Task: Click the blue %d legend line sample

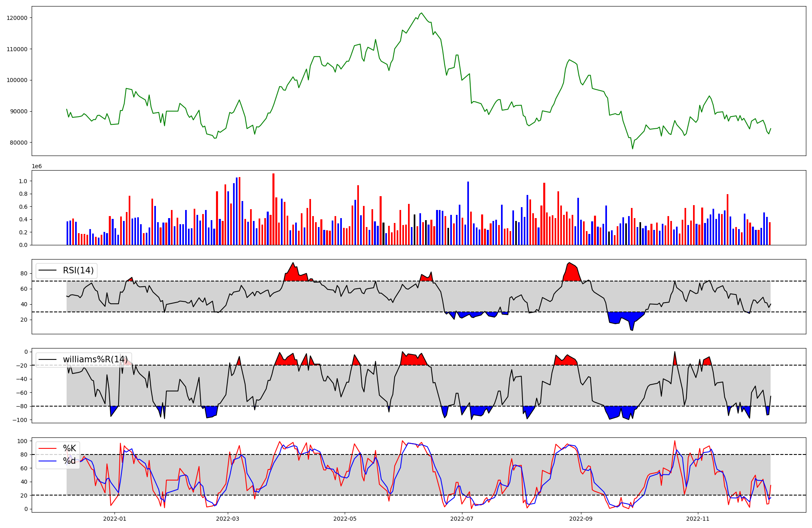Action: pos(47,461)
